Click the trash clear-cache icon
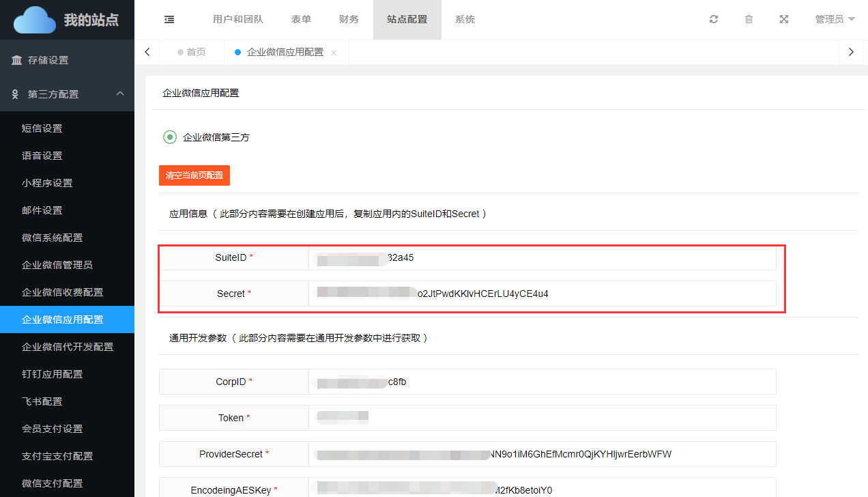Image resolution: width=868 pixels, height=497 pixels. tap(749, 20)
